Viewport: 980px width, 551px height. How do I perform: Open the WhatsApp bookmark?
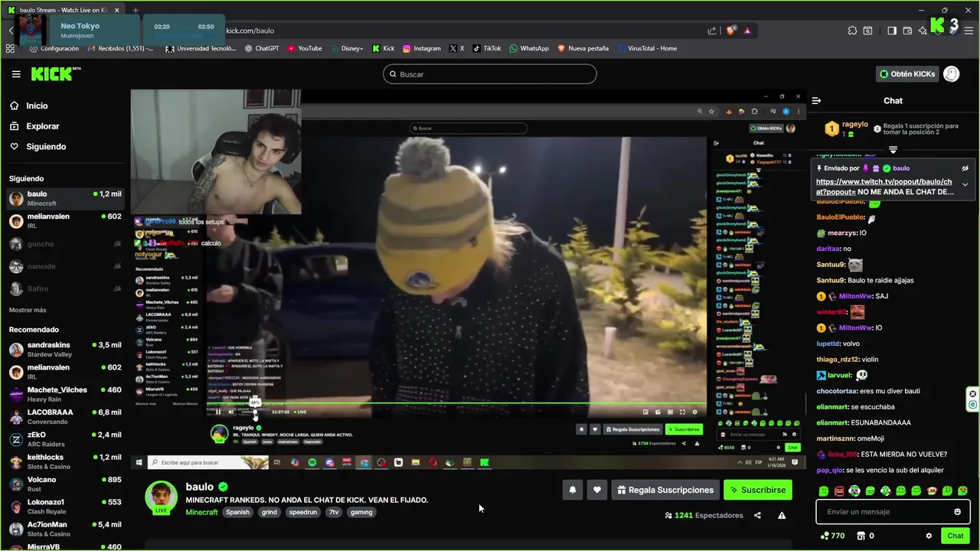(529, 48)
